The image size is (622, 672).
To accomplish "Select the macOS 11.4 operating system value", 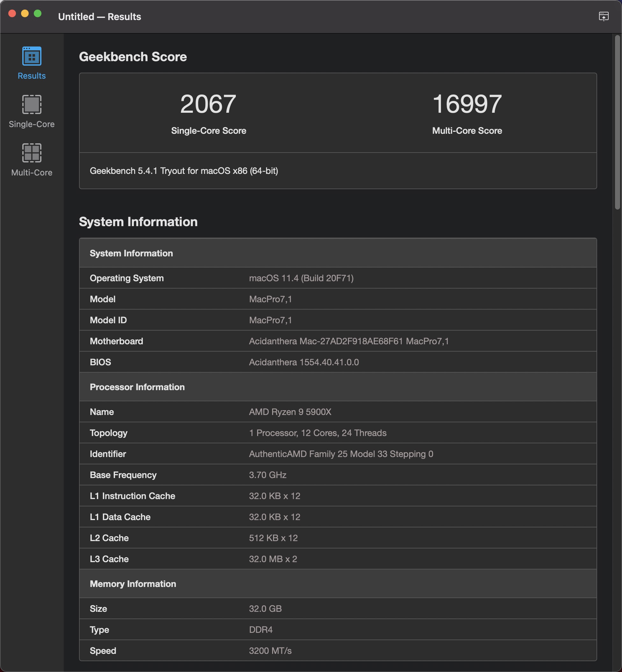I will tap(301, 278).
